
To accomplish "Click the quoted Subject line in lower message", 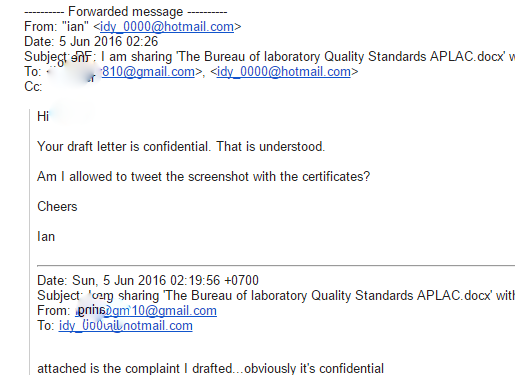I will pyautogui.click(x=276, y=296).
